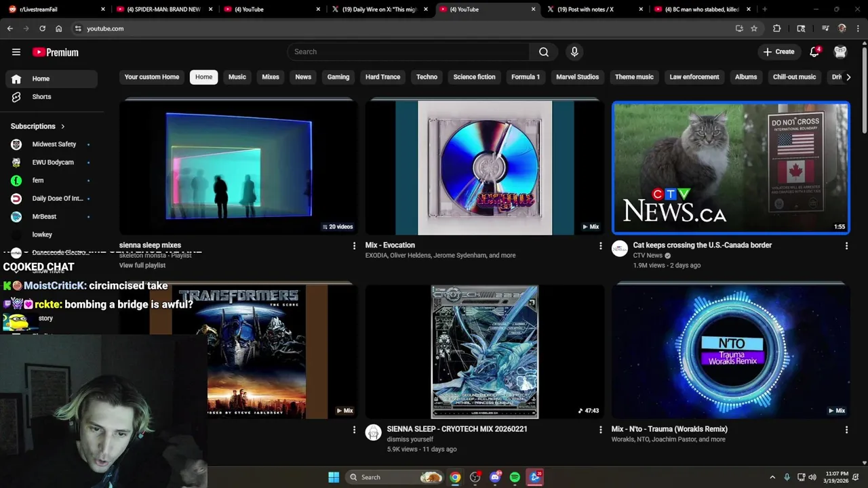Filter by the Formula 1 chip

pos(526,77)
